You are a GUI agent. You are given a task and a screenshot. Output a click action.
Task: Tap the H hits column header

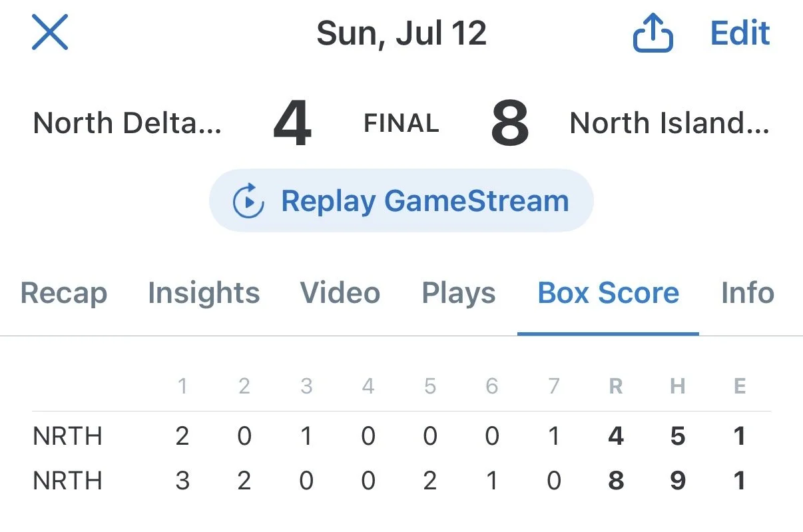coord(678,387)
